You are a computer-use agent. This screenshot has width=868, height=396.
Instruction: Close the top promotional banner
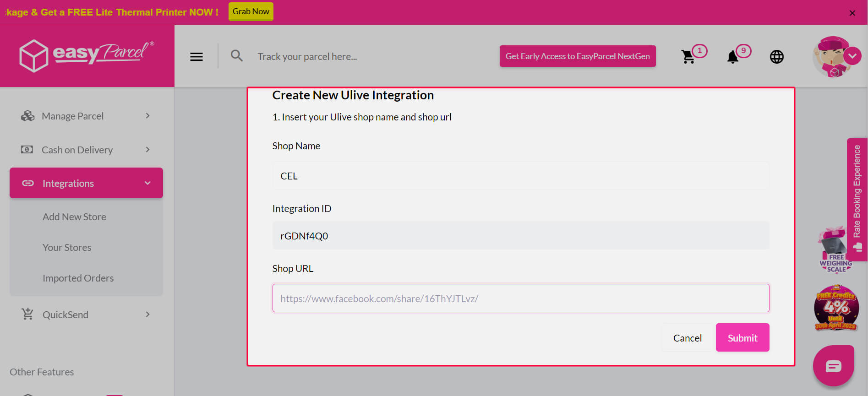(852, 13)
